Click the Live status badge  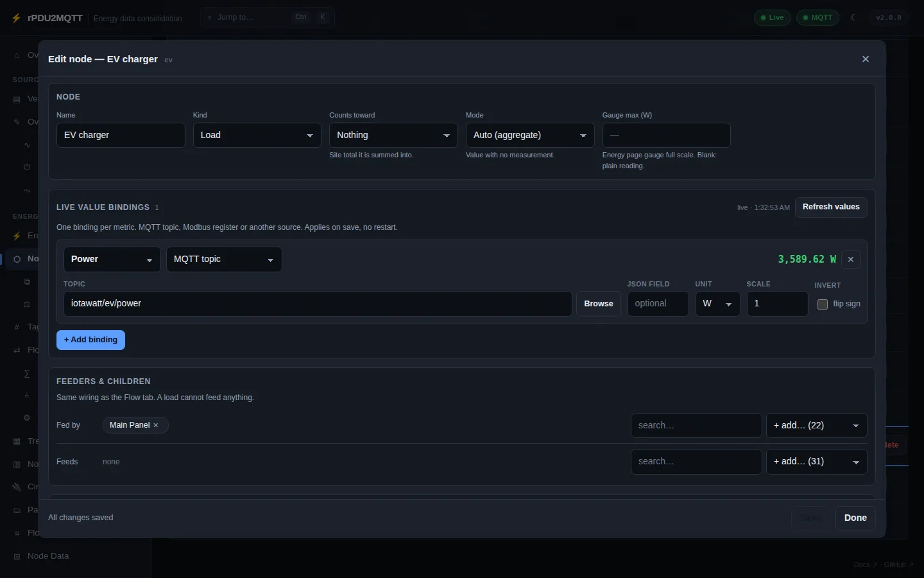[x=773, y=17]
